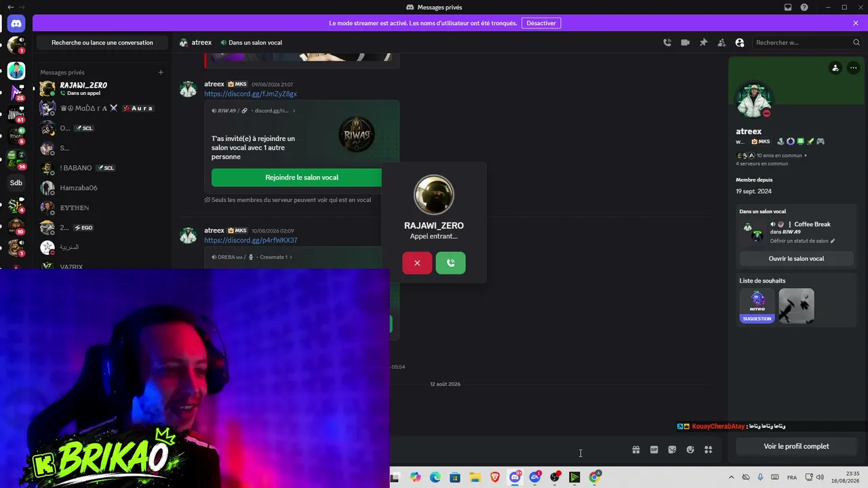Open conversation with the Aura tag
Image resolution: width=868 pixels, height=488 pixels.
(102, 108)
